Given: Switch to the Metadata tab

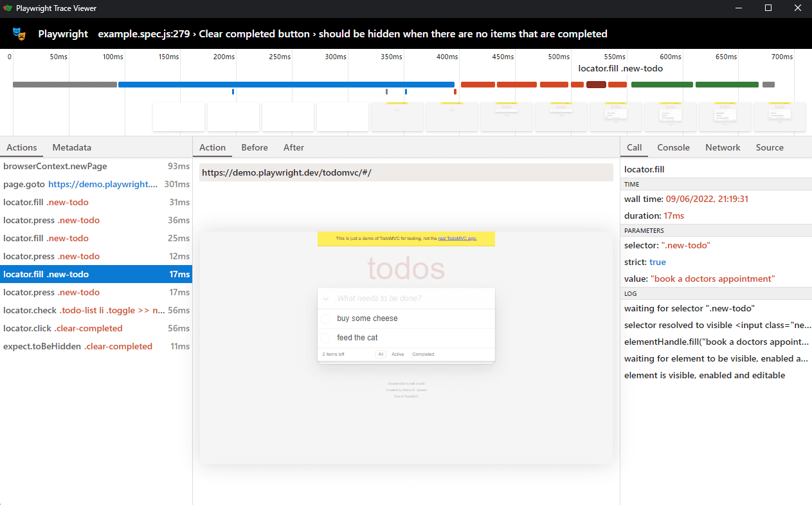Looking at the screenshot, I should [x=71, y=147].
